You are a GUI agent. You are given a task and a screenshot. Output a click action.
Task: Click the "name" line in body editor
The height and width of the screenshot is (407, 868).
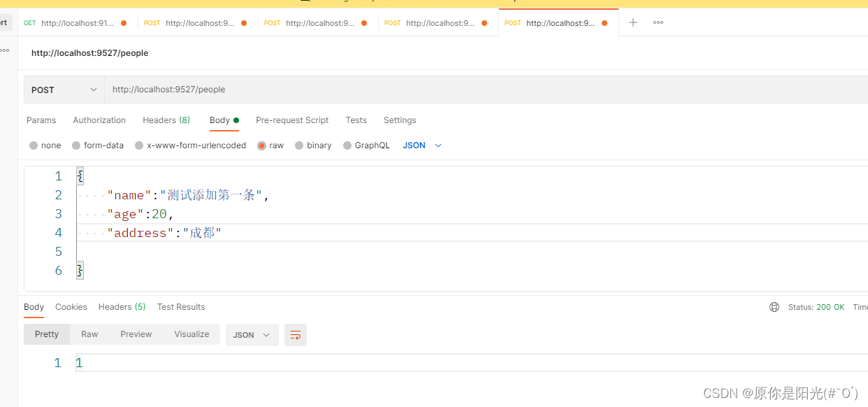[x=189, y=195]
